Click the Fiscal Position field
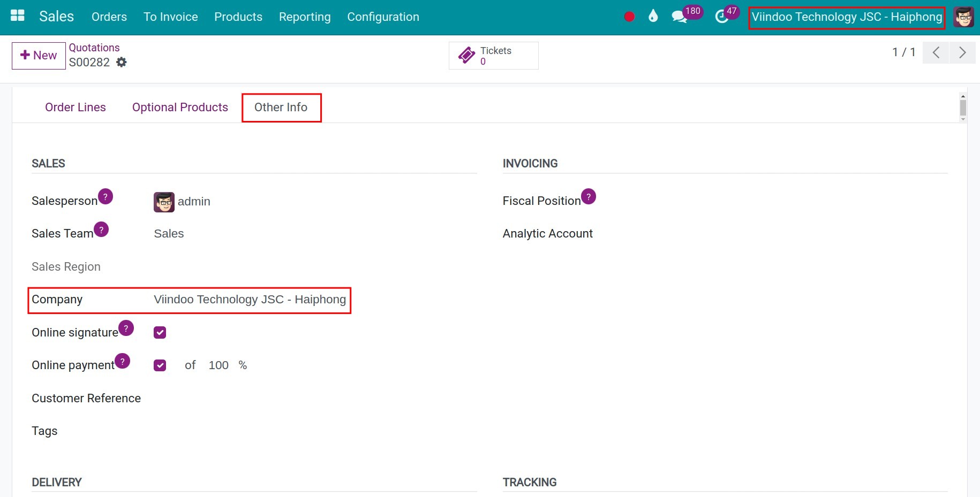Viewport: 980px width, 497px height. coord(786,201)
